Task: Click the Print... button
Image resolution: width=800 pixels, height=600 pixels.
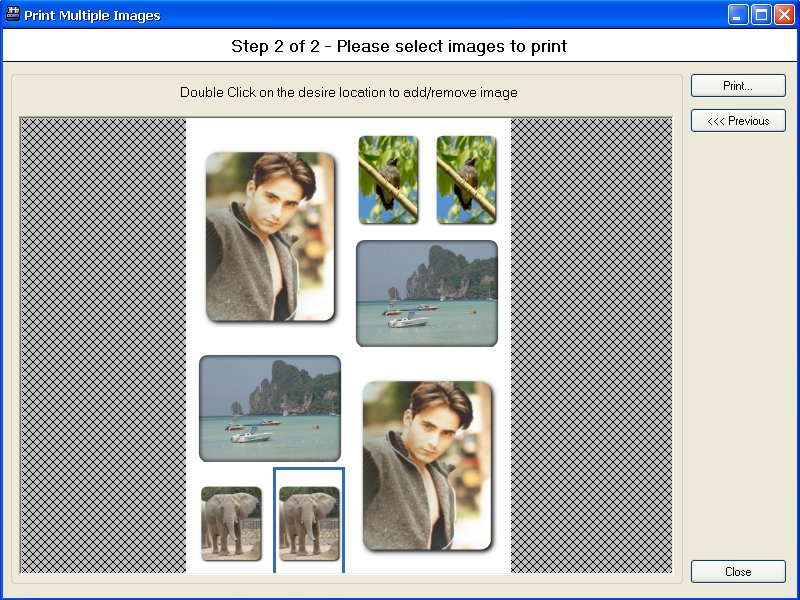Action: coord(738,86)
